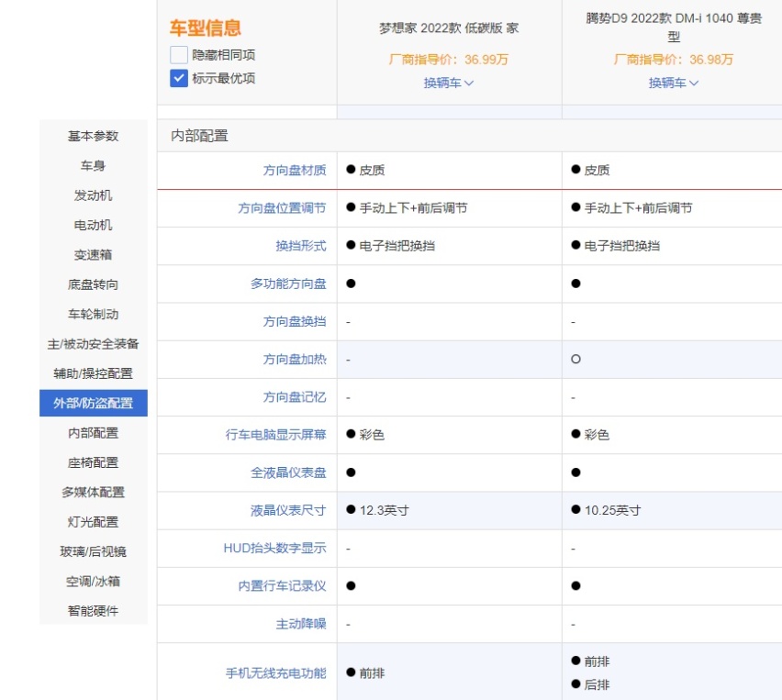
Task: Open 换辆车 dropdown under 腾势D9 2022款
Action: pyautogui.click(x=674, y=83)
